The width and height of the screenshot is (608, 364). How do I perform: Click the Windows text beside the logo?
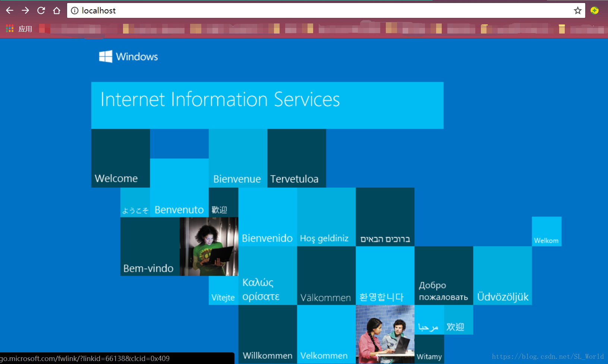point(137,57)
